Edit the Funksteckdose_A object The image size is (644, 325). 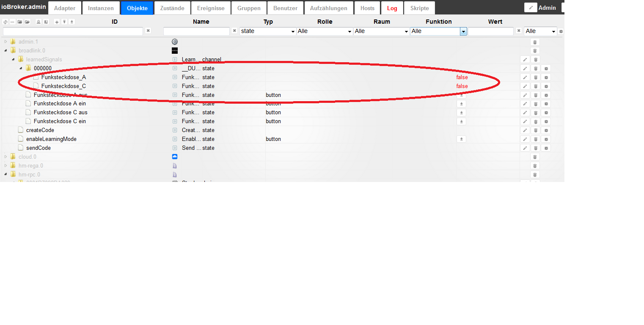[x=525, y=77]
